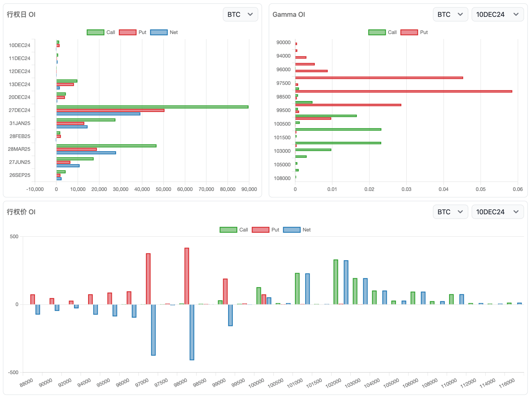Image resolution: width=532 pixels, height=397 pixels.
Task: Open the 10DEC24 expiry dropdown in 行权价 OI panel
Action: pos(497,212)
